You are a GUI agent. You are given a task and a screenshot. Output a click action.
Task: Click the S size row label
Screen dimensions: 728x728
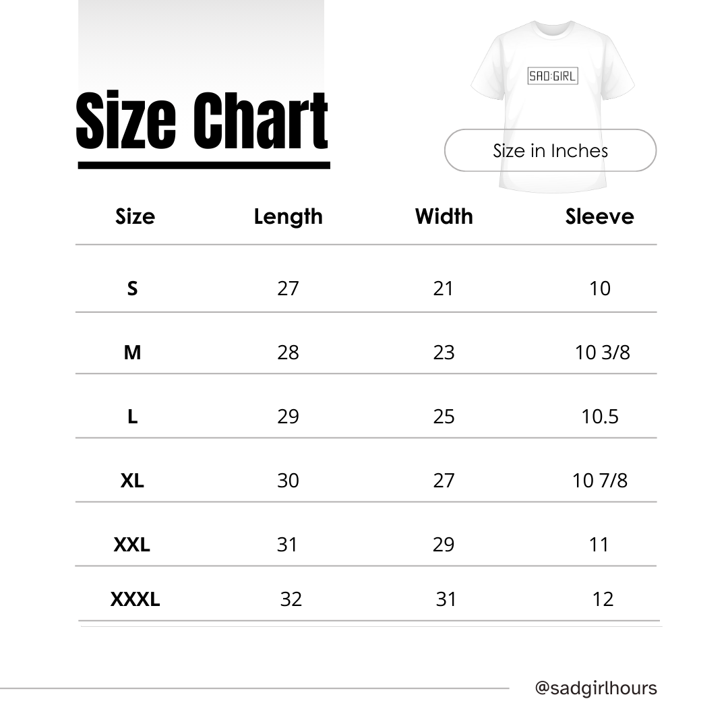point(132,289)
